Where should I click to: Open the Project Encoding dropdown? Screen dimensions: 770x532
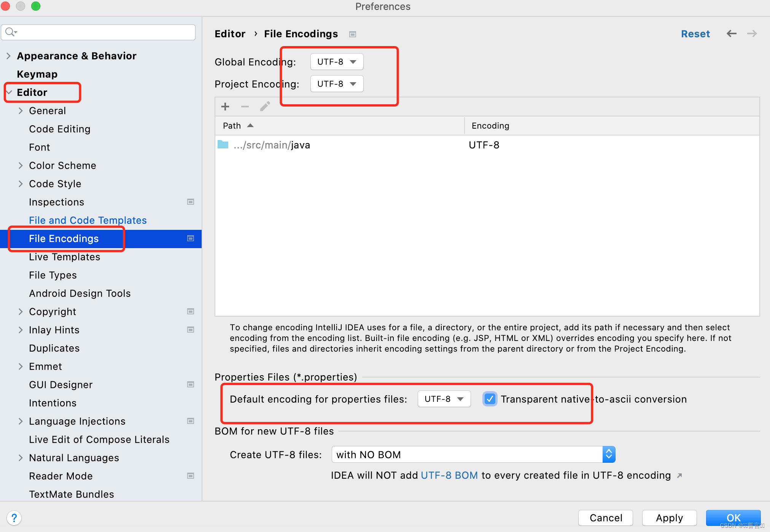point(337,84)
